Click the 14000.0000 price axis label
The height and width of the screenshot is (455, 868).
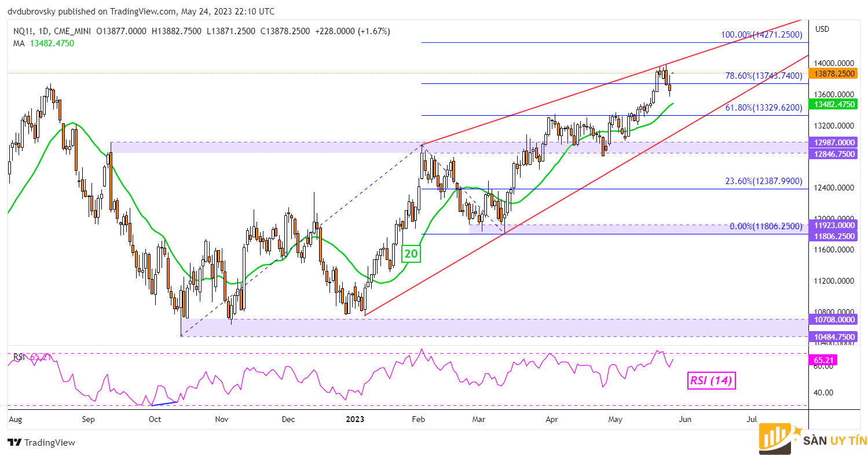[834, 63]
